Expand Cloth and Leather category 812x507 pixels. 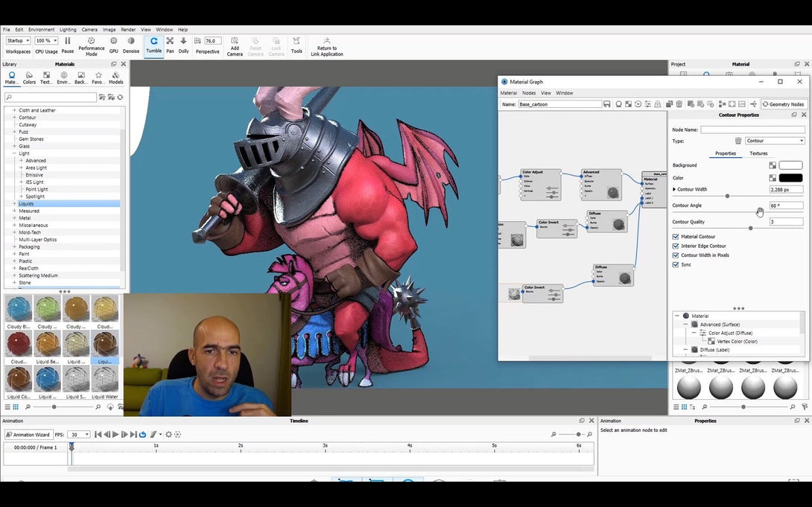(14, 110)
